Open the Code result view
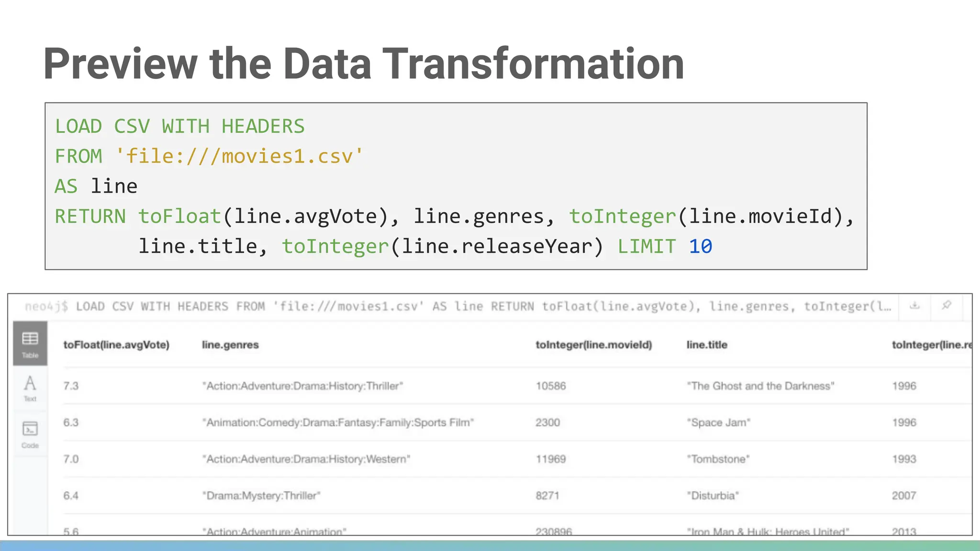This screenshot has height=551, width=980. point(30,434)
